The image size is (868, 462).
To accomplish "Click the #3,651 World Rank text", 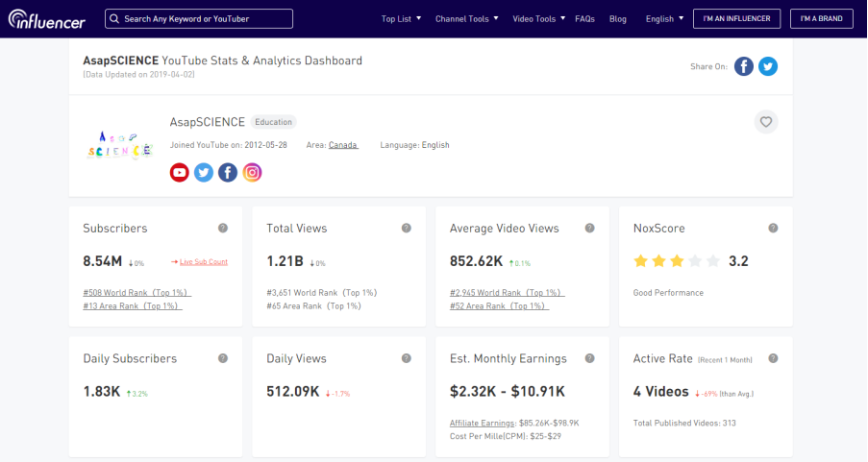I will tap(322, 293).
